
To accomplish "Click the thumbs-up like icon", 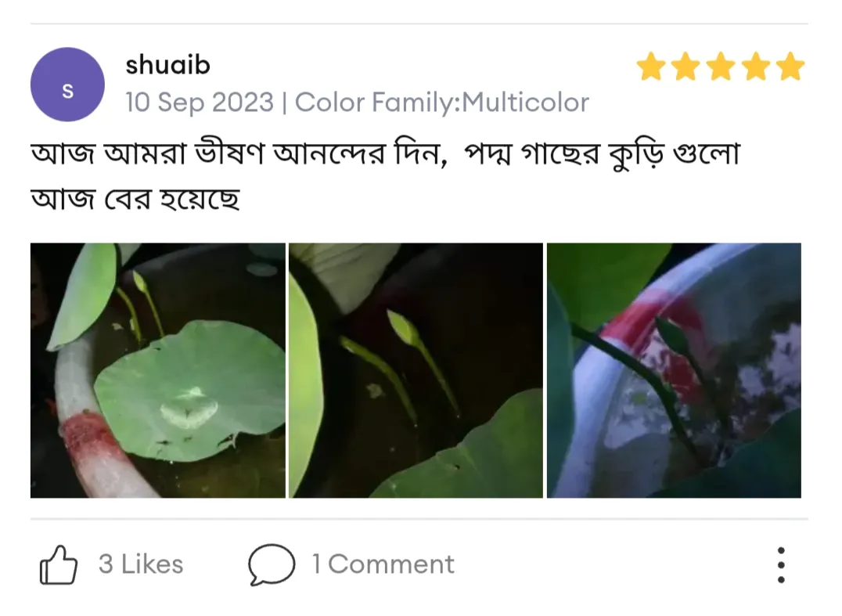I will click(59, 564).
